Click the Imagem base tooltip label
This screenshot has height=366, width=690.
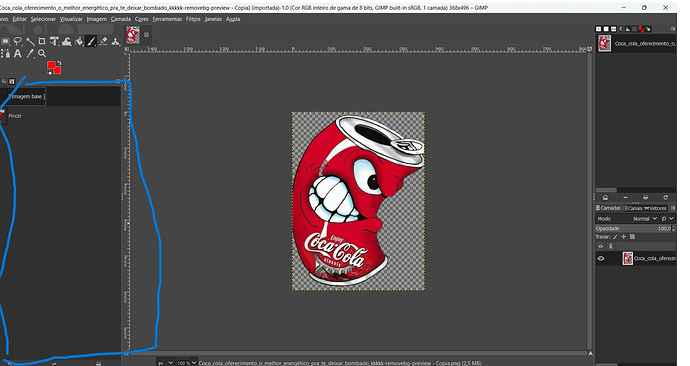26,96
